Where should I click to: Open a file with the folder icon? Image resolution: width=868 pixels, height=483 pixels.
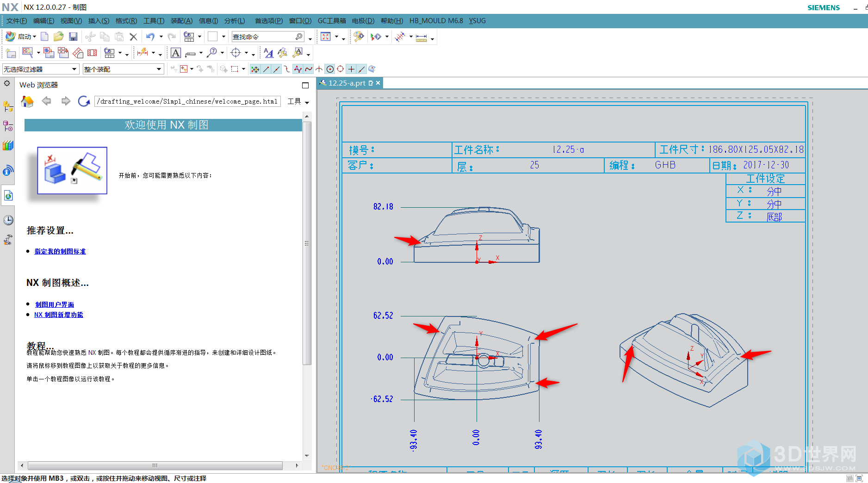tap(58, 37)
